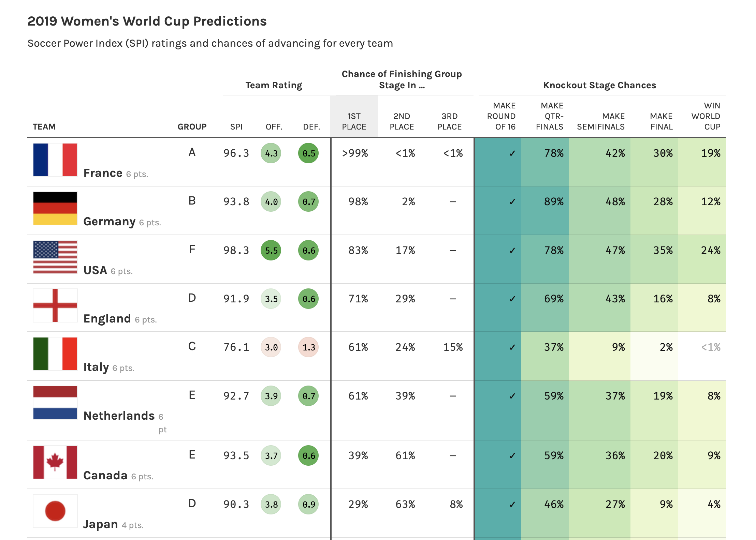Click the USA flag icon
Image resolution: width=756 pixels, height=540 pixels.
[x=55, y=257]
